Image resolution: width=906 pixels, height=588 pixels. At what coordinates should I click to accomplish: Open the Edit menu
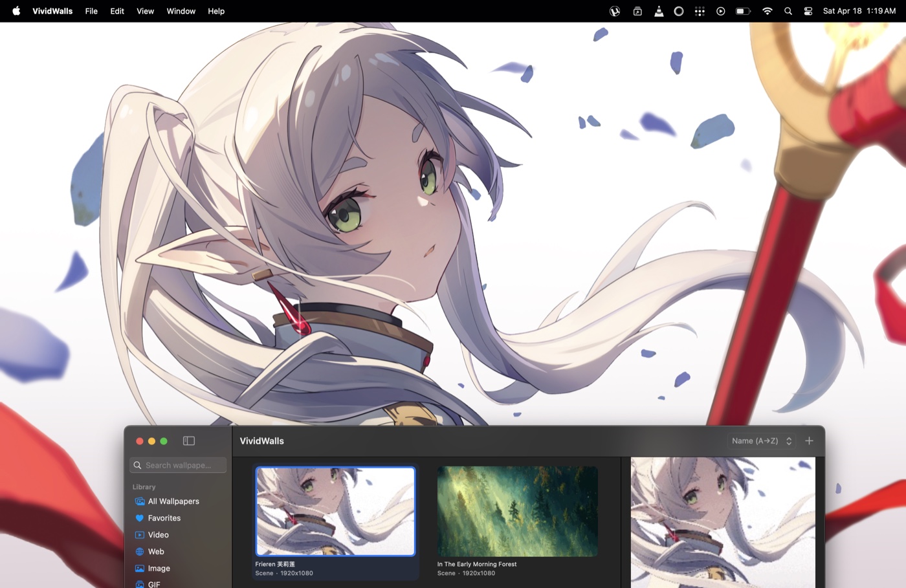[x=117, y=11]
